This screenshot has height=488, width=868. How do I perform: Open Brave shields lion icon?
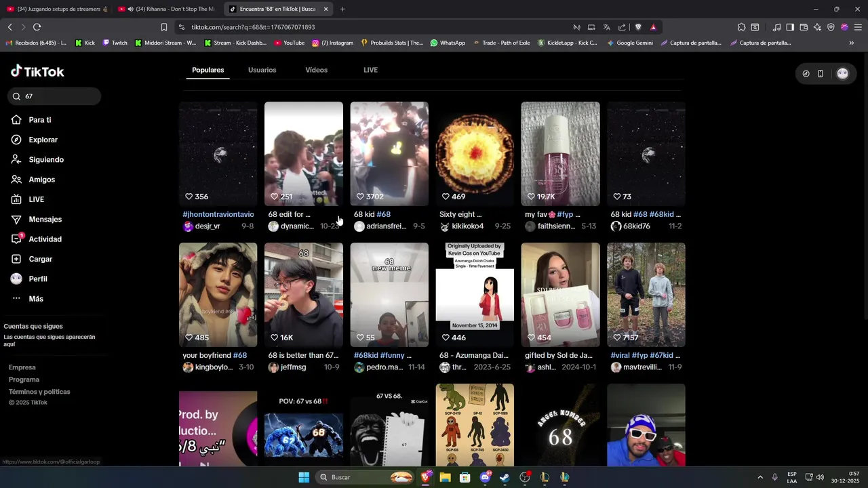tap(638, 27)
